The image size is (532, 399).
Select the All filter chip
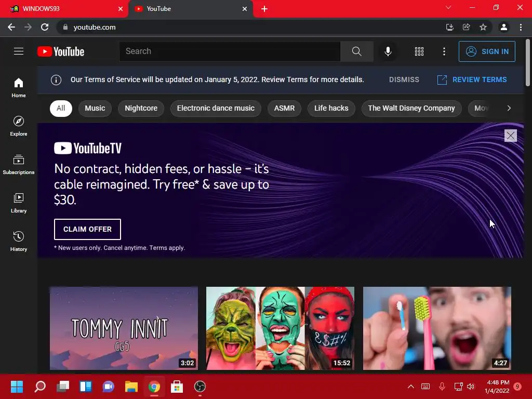61,108
